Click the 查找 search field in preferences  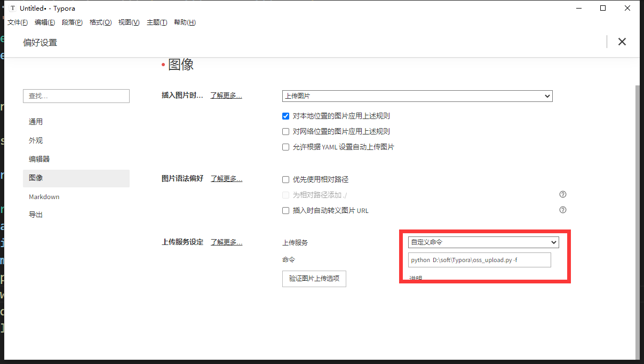(x=76, y=96)
